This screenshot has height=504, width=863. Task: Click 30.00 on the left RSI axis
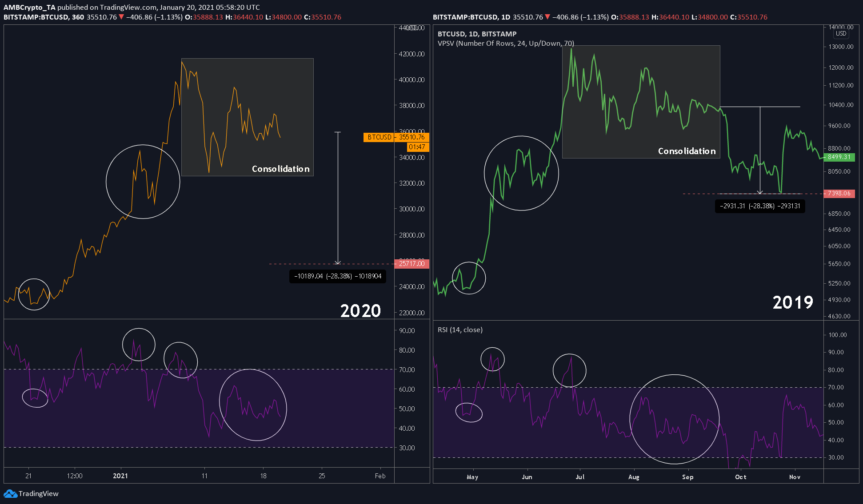click(x=407, y=448)
